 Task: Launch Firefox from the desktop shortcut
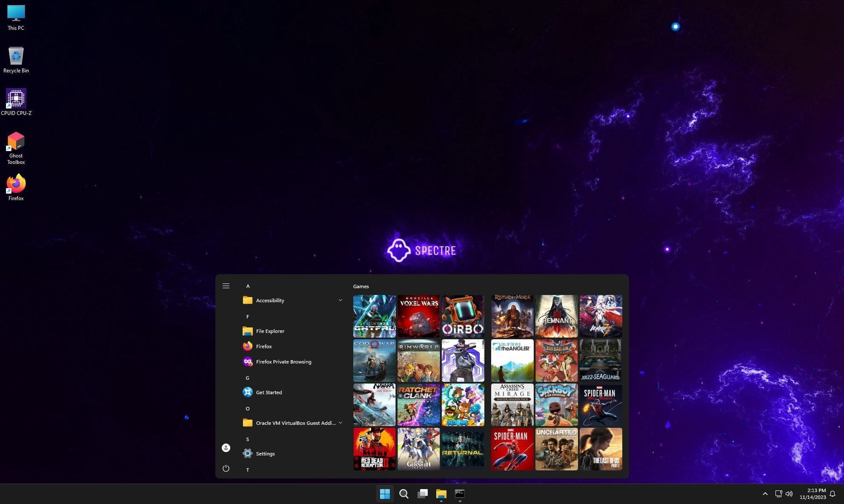pos(16,187)
